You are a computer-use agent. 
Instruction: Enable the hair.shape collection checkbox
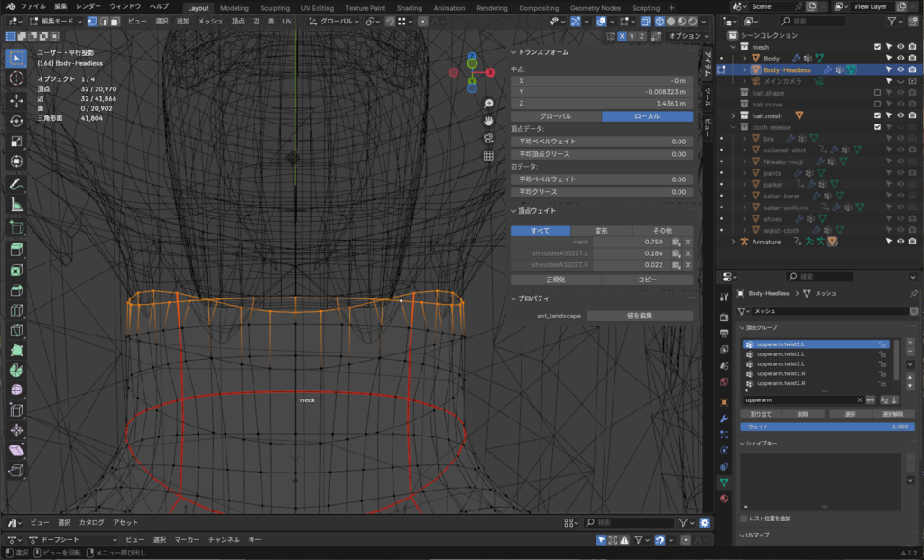click(877, 93)
